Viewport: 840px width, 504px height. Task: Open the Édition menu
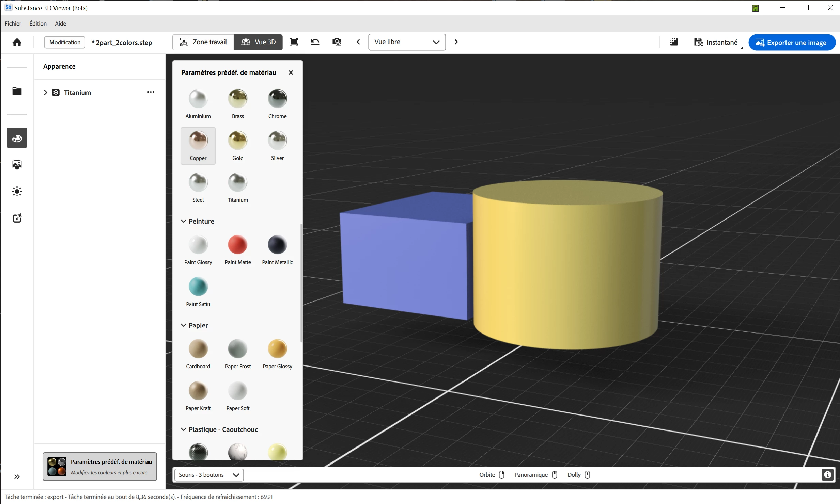[x=38, y=23]
